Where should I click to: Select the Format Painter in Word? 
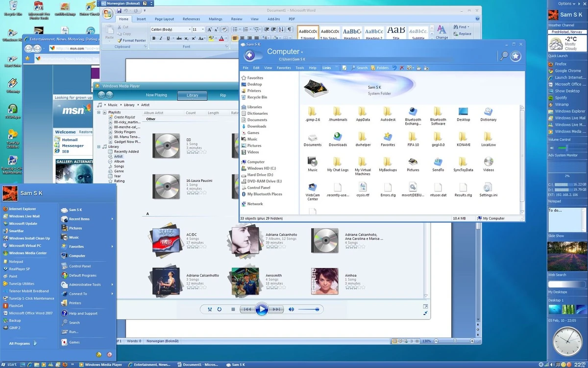[135, 40]
